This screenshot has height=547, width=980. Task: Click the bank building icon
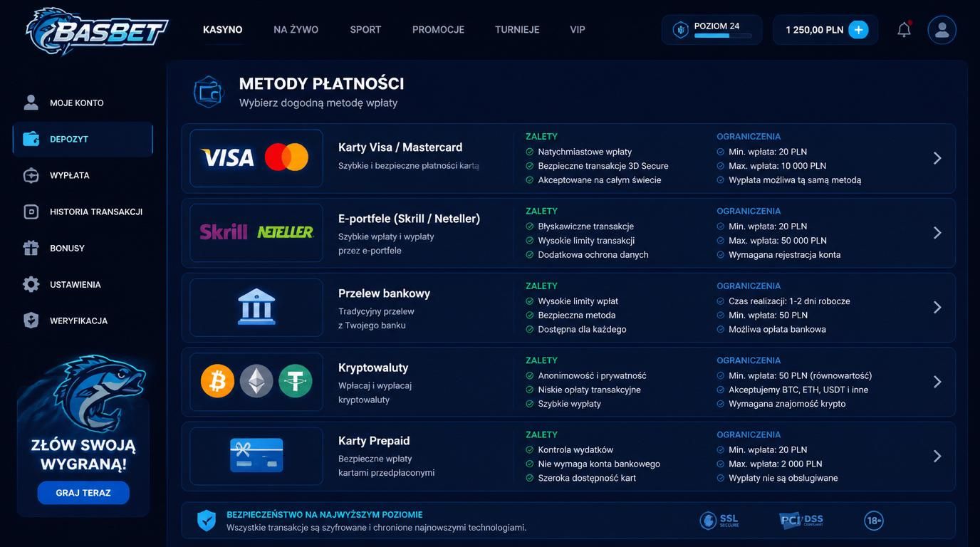[256, 306]
